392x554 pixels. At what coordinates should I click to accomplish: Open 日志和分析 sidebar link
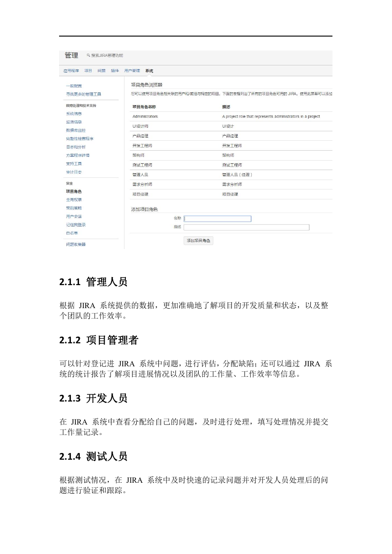(x=76, y=147)
